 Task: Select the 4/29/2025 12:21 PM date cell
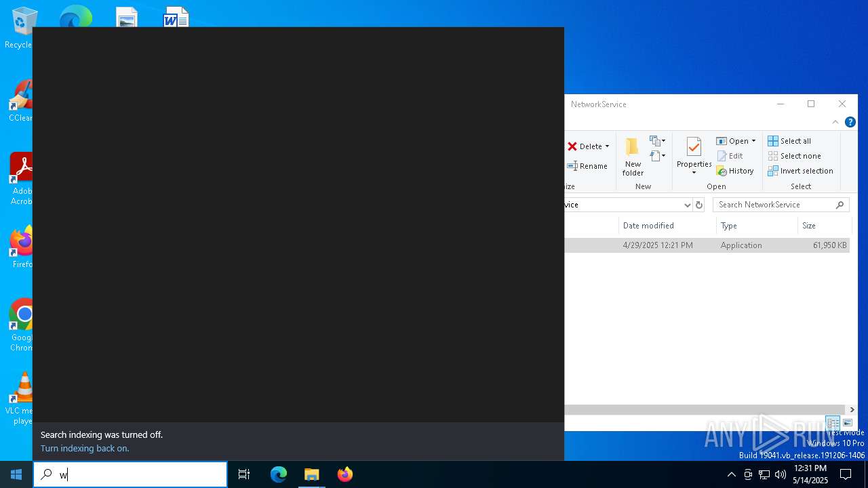[x=658, y=245]
